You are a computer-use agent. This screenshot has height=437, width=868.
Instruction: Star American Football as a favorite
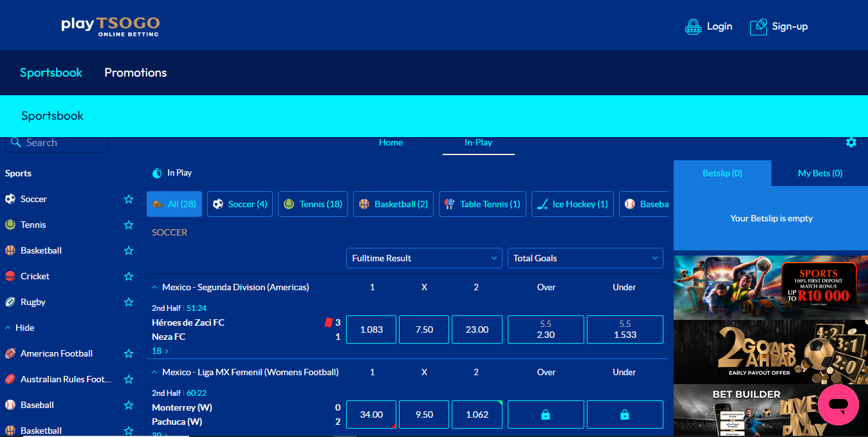129,354
